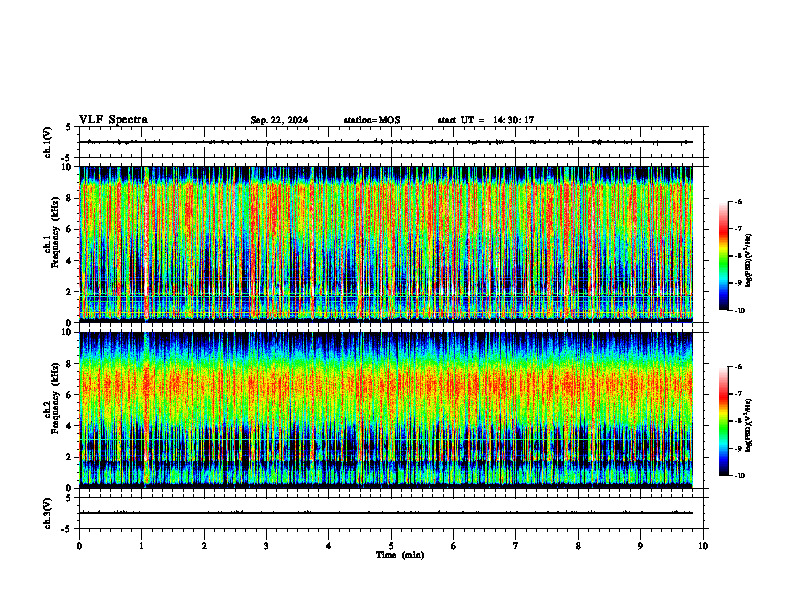
Task: Click the "-6" label on ch.1 color bar
Action: click(738, 201)
